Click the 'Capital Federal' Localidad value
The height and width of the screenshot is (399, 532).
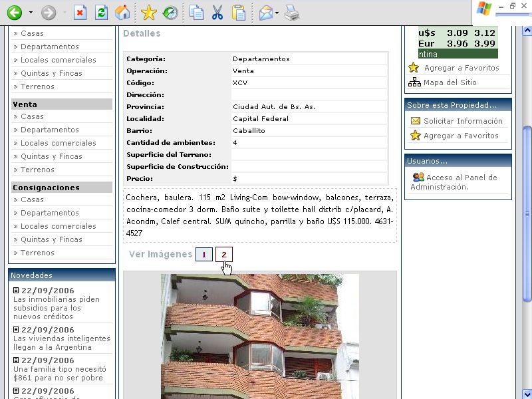(x=261, y=119)
